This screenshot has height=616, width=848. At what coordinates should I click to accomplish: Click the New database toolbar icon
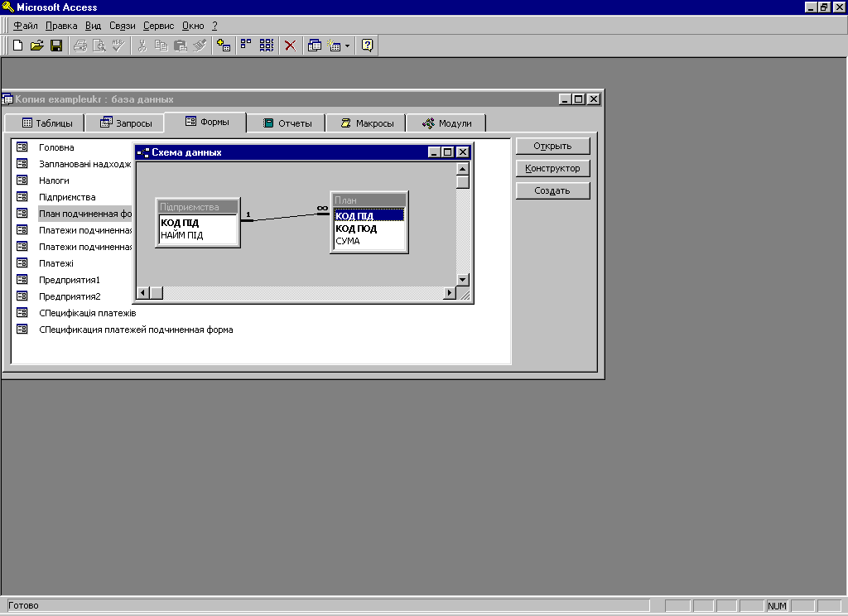coord(17,46)
